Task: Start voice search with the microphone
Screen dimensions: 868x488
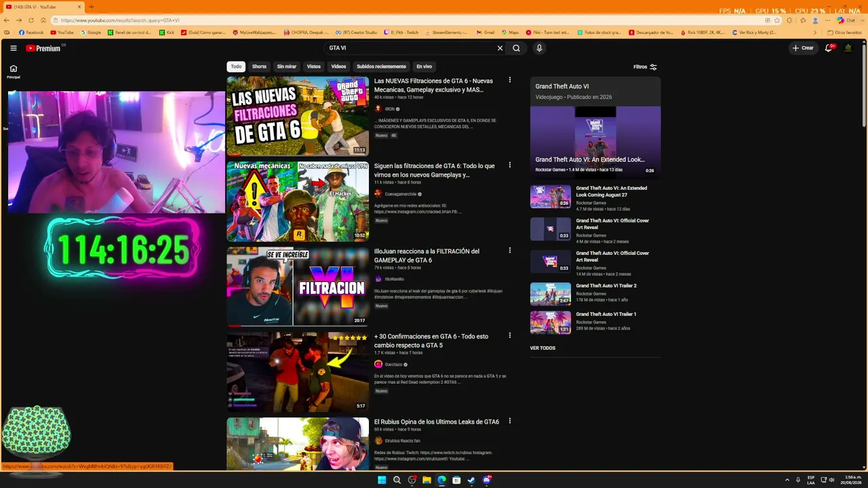Action: coord(539,48)
